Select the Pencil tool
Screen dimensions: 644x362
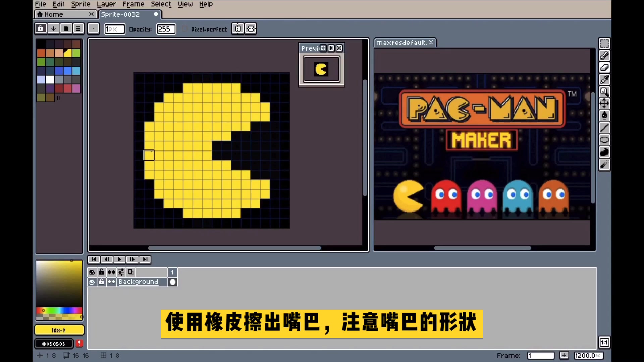(604, 56)
